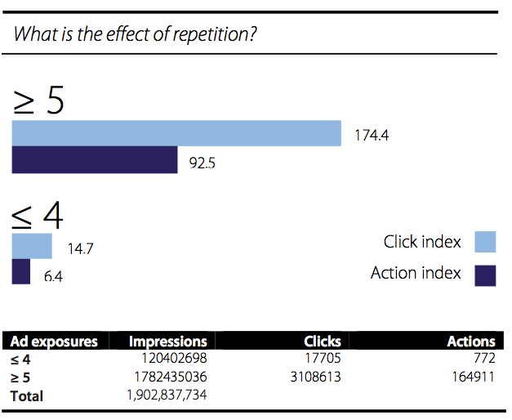This screenshot has width=512, height=420.
Task: Select the 164911 actions cell
Action: coord(473,377)
